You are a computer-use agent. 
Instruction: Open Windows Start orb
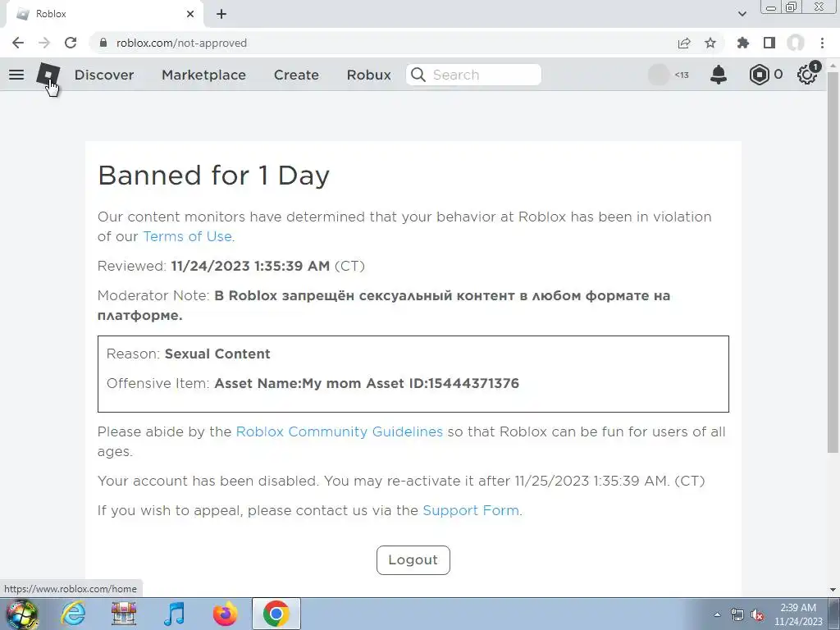pos(22,614)
